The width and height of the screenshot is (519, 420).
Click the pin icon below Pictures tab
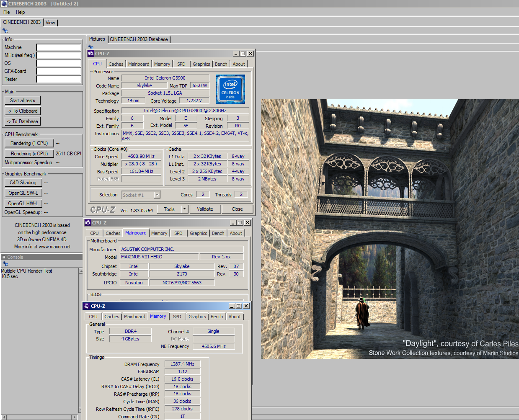click(90, 46)
